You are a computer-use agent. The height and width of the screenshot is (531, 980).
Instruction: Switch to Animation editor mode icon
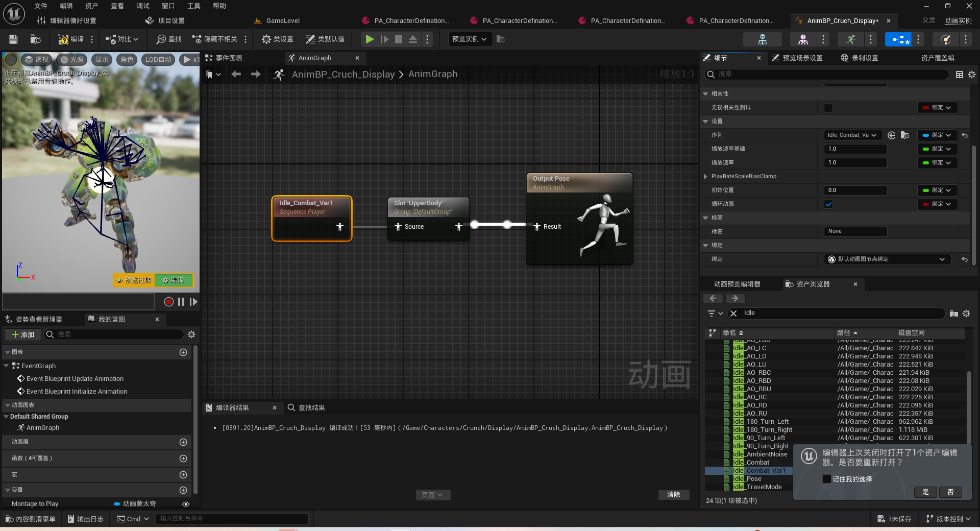point(850,39)
